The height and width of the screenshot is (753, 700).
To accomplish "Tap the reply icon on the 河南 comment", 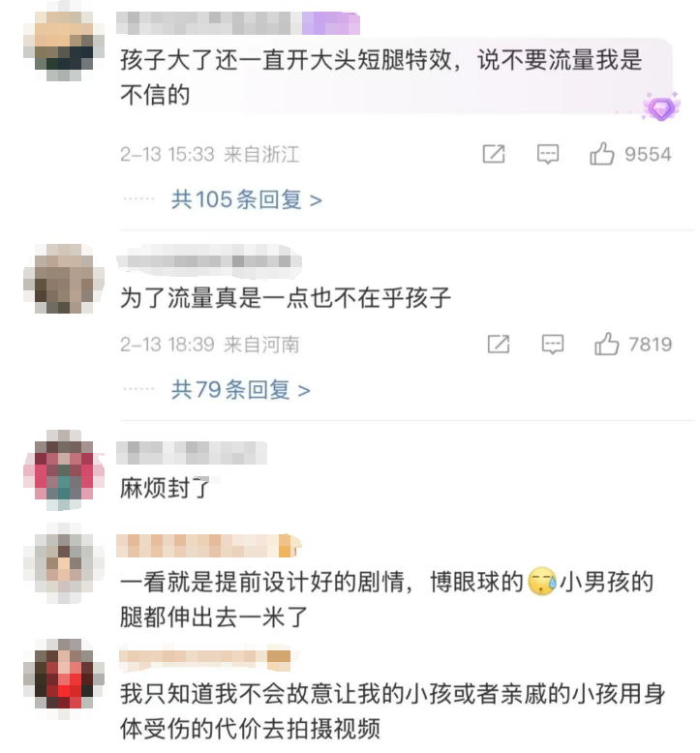I will click(x=553, y=344).
